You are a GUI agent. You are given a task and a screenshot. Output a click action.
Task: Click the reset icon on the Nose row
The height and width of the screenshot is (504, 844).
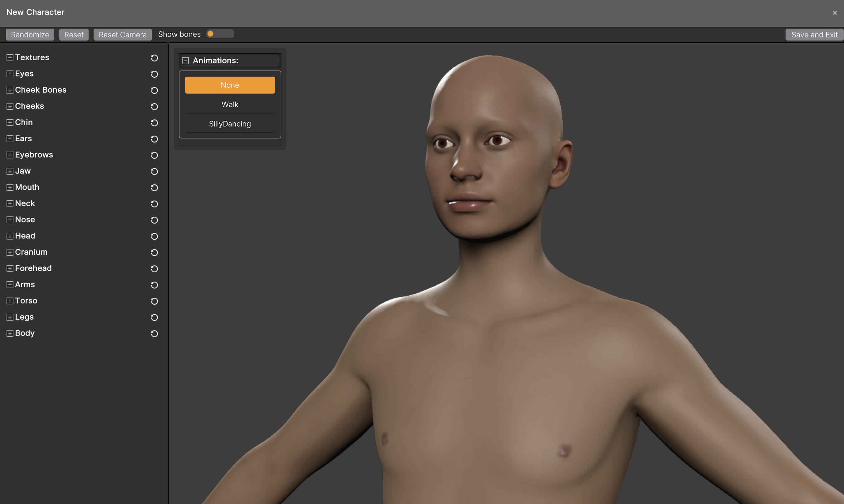[154, 220]
